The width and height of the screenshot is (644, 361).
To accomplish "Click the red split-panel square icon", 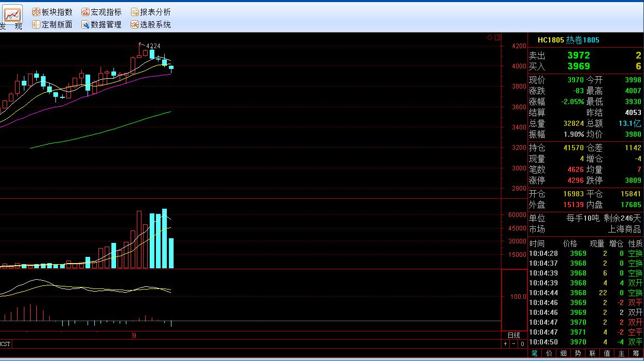I will point(497,37).
